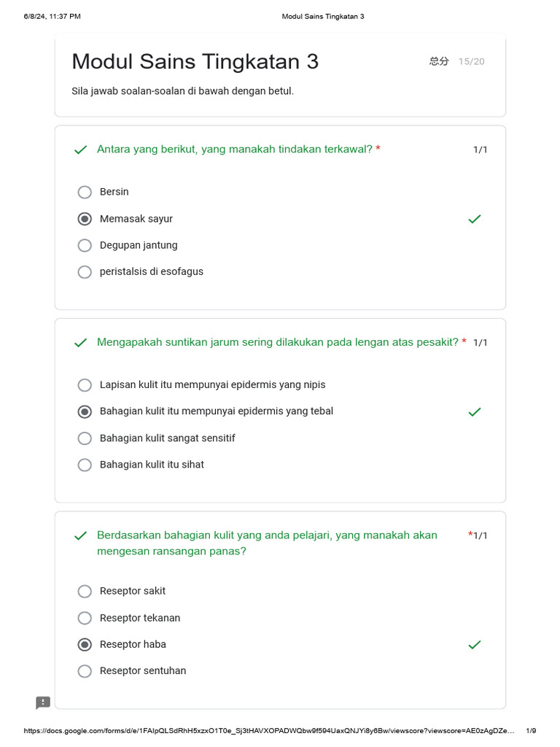
Task: Click the correct-answer tick before the tindakan terkawal question
Action: [x=81, y=150]
